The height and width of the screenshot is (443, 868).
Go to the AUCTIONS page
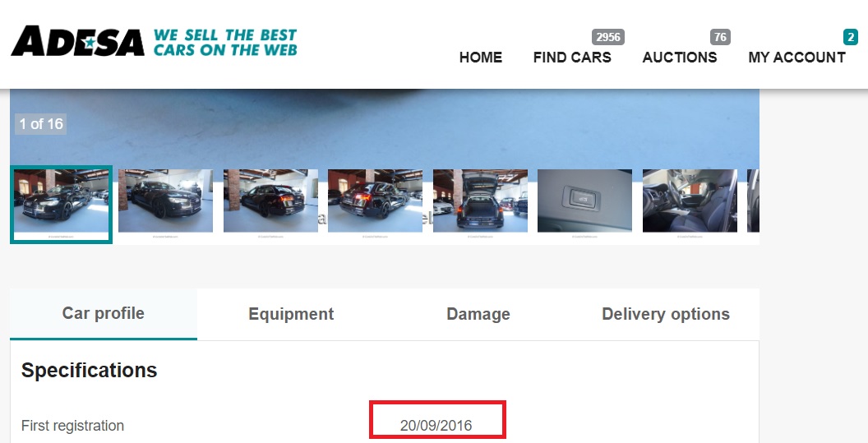tap(679, 57)
